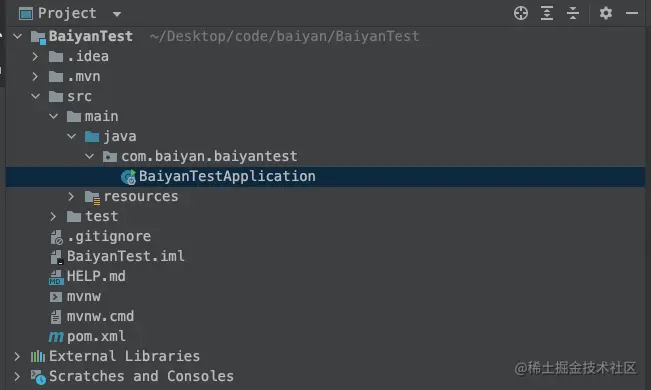Click the Scratches and Consoles icon
The image size is (651, 390).
(38, 377)
